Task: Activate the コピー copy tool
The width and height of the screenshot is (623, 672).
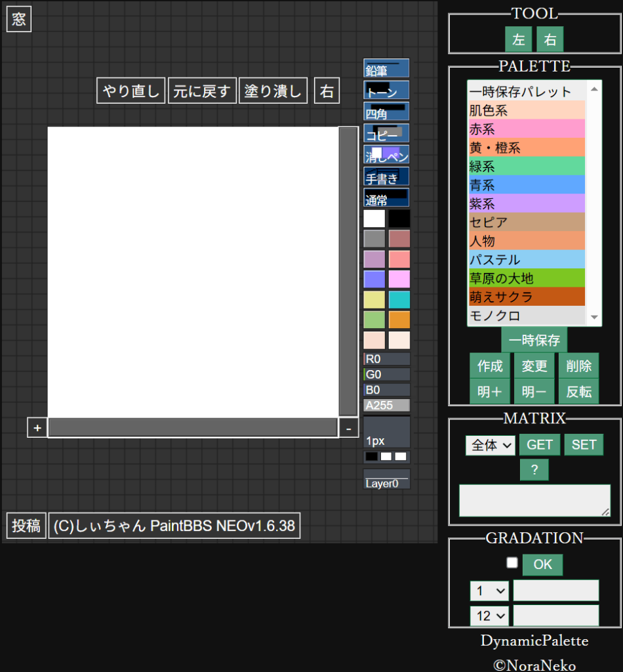Action: tap(386, 133)
